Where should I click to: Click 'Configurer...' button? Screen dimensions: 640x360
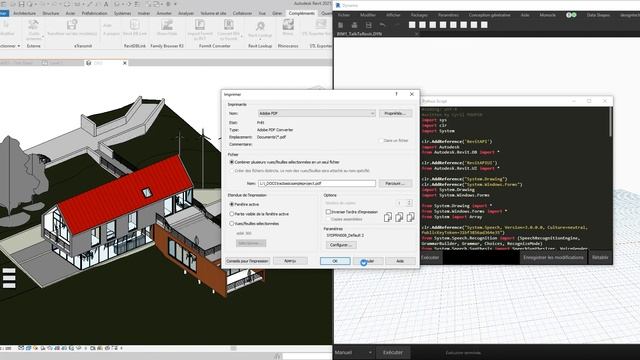point(341,245)
